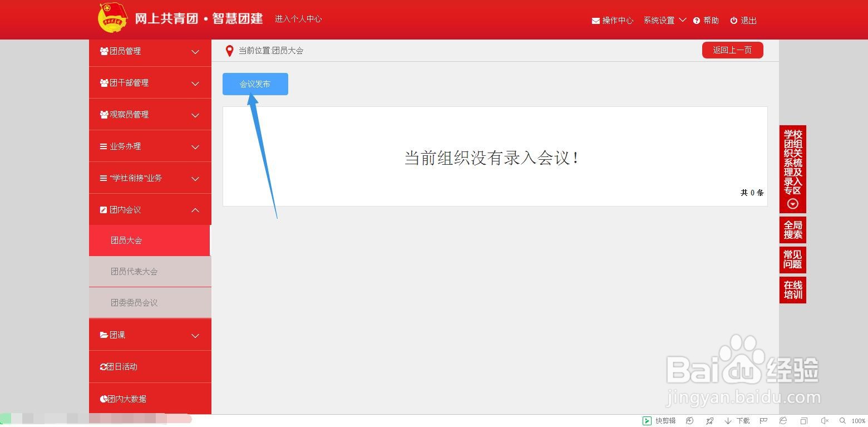Click the 帮助 question mark icon
The image size is (868, 427).
coord(697,20)
